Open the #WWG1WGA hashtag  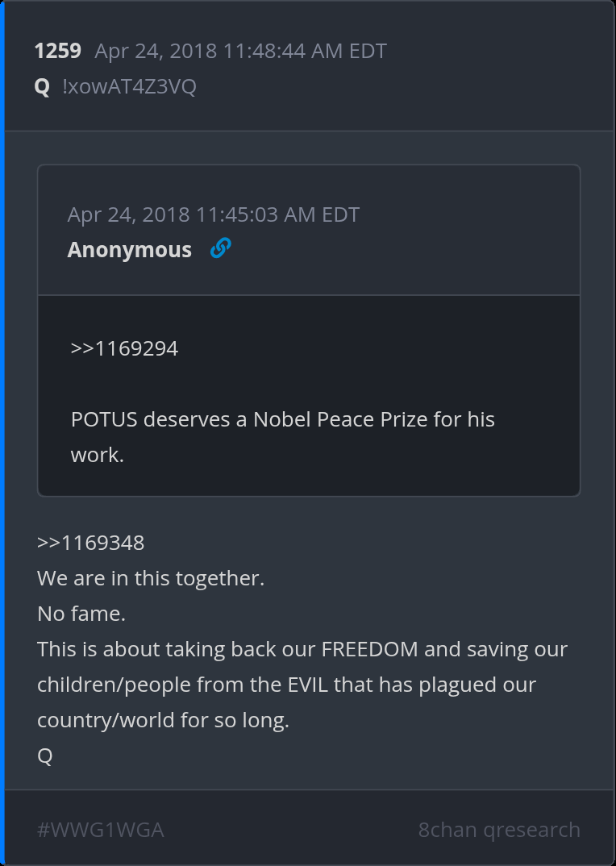click(101, 830)
